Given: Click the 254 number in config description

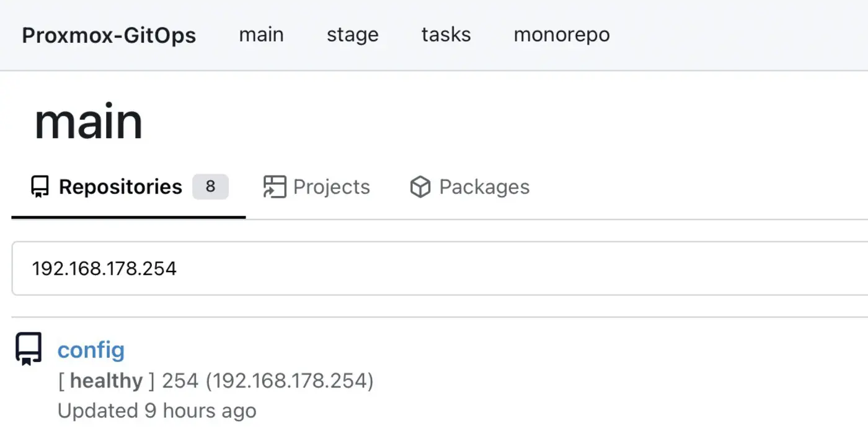Looking at the screenshot, I should 180,381.
